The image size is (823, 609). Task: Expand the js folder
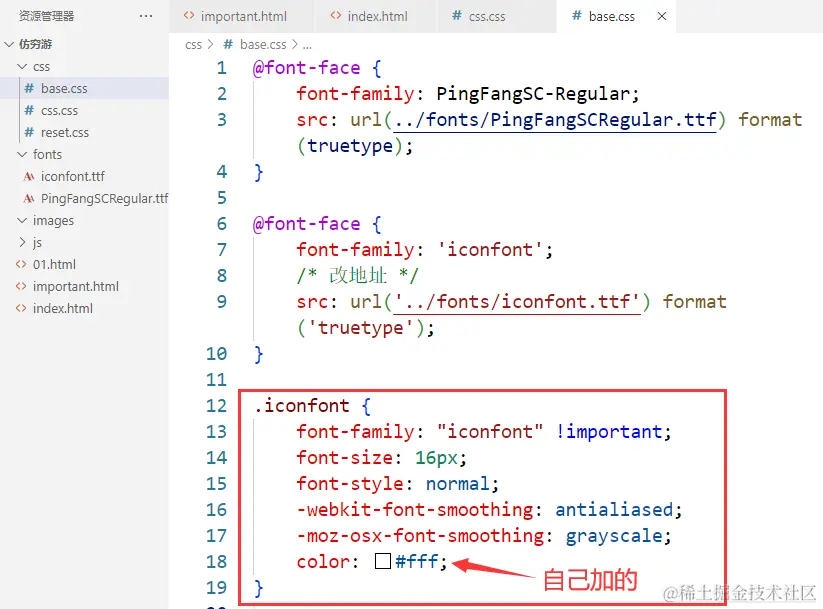tap(22, 242)
